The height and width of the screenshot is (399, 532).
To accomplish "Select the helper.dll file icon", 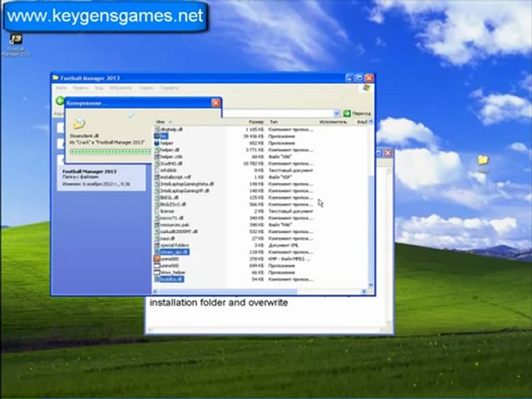I will click(x=157, y=150).
